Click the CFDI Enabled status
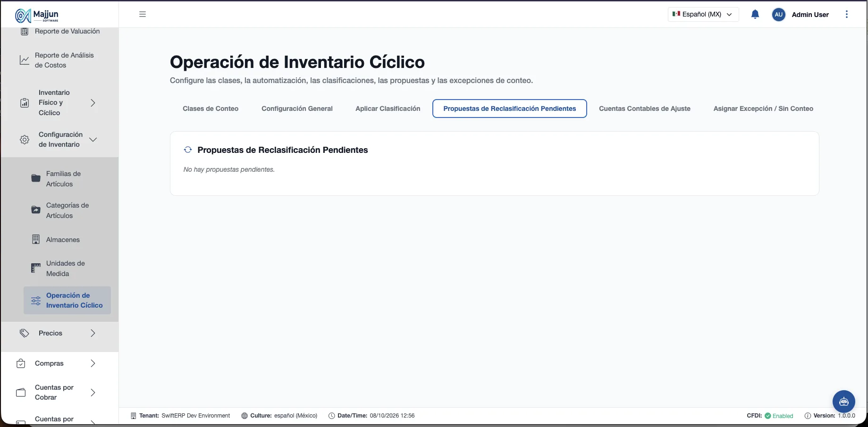 pos(770,416)
